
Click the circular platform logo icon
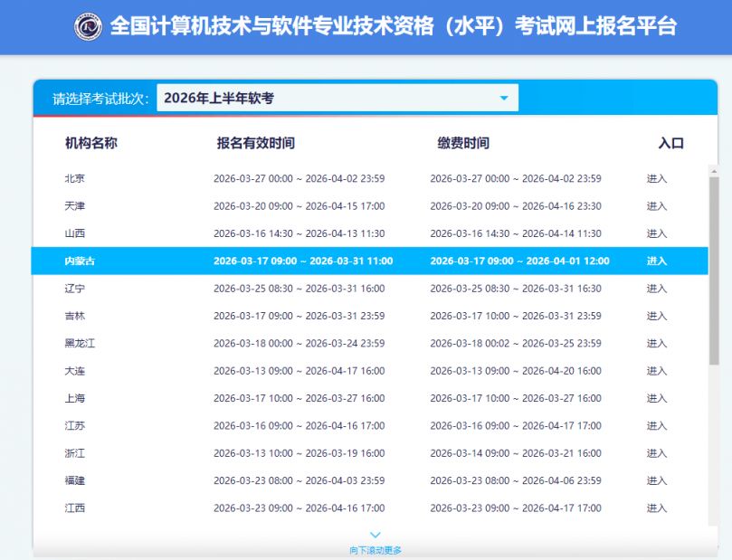[88, 27]
